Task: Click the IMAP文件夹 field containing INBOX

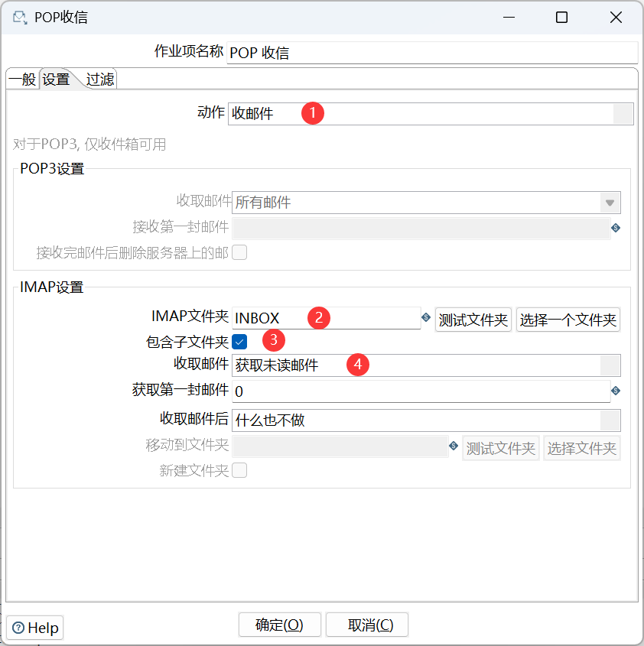Action: click(x=326, y=318)
